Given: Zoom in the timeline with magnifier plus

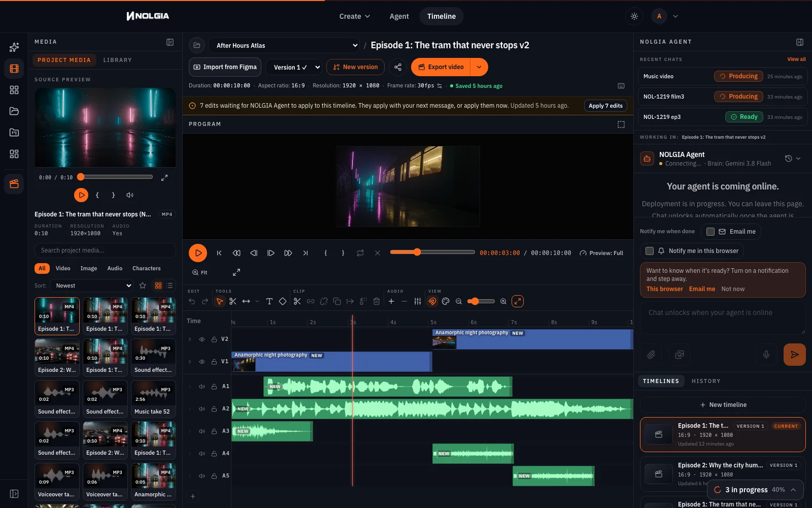Looking at the screenshot, I should pos(503,301).
